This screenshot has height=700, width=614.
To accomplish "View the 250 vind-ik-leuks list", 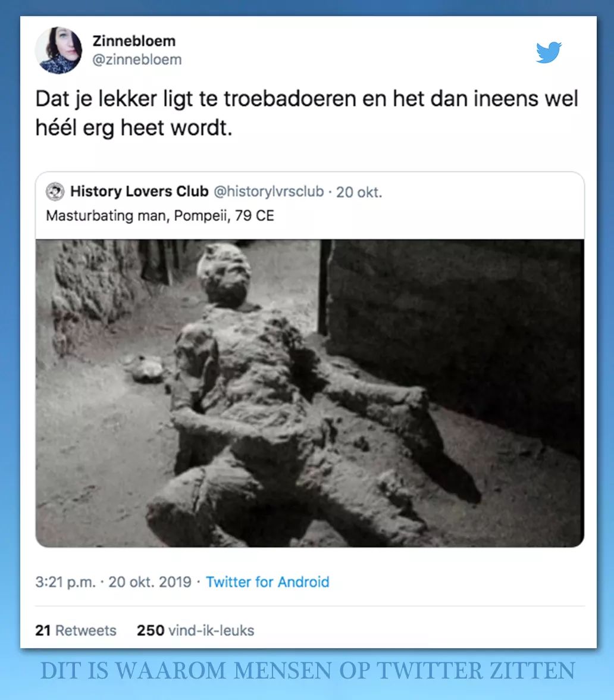I will coord(195,630).
